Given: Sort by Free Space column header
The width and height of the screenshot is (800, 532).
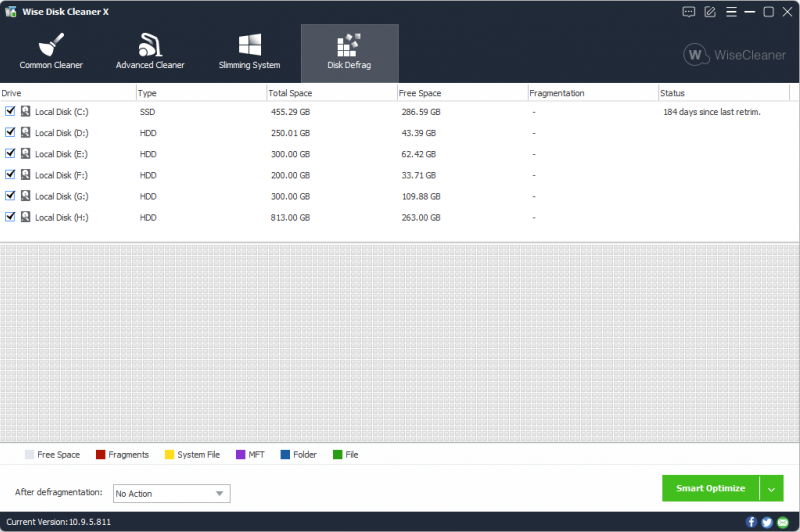Looking at the screenshot, I should click(x=463, y=93).
